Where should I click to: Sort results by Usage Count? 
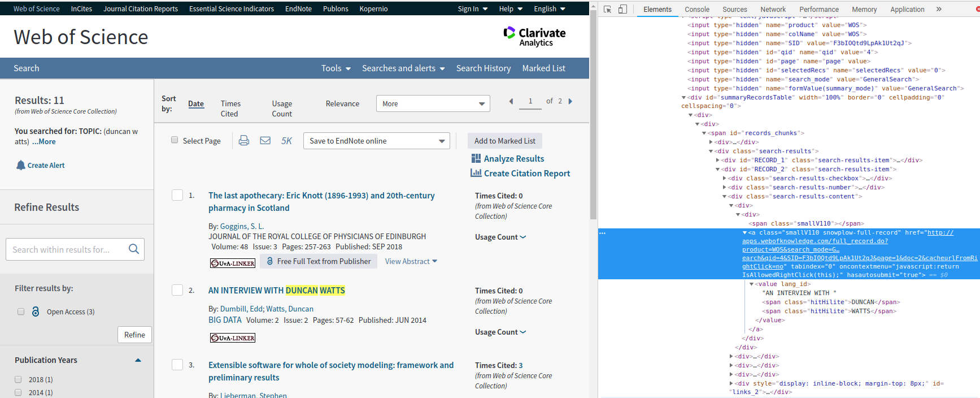[x=282, y=109]
